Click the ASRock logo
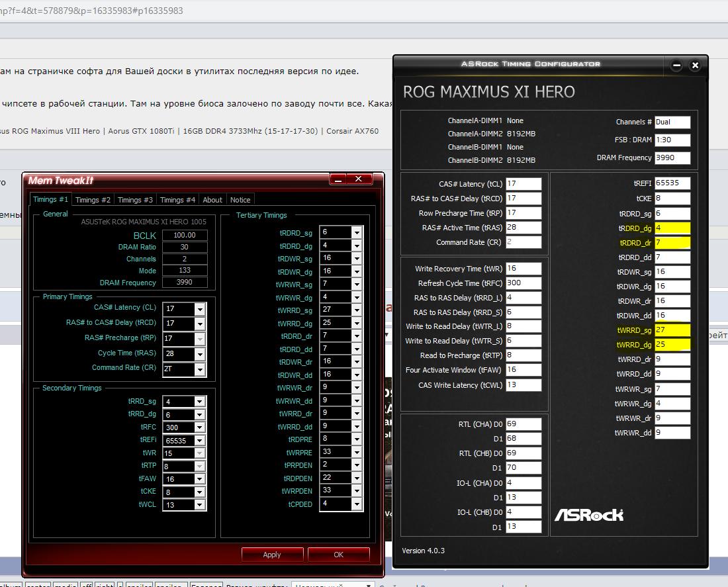 click(x=589, y=515)
